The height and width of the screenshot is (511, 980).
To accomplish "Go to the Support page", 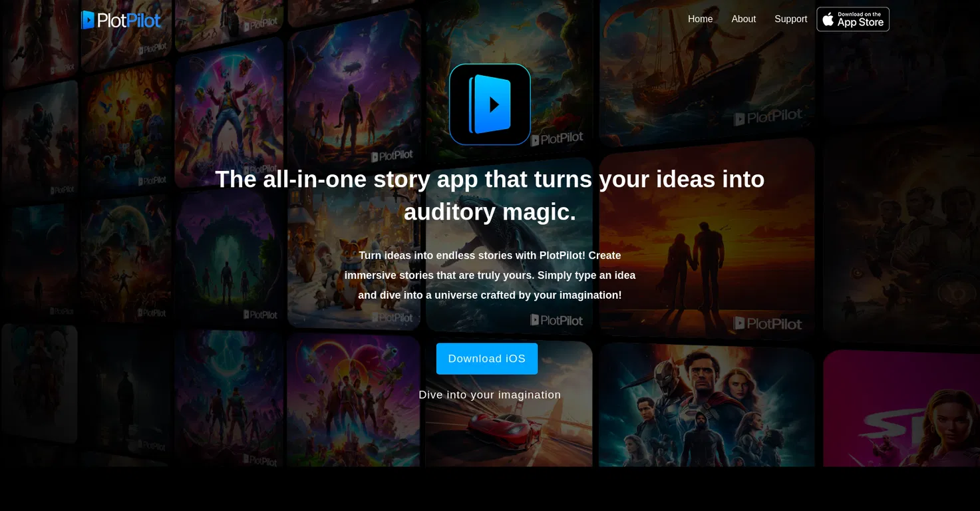I will pyautogui.click(x=790, y=19).
